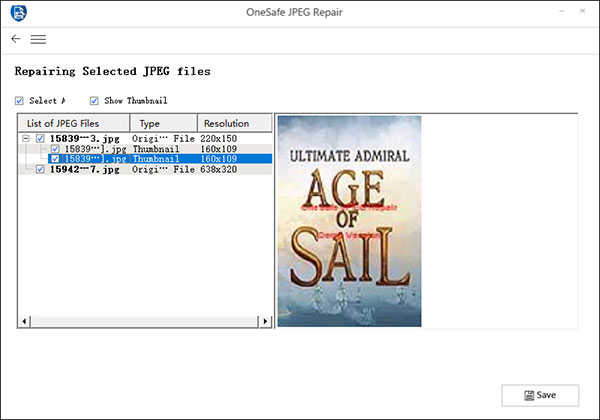Click the 220x150 resolution cell
The image size is (600, 420).
click(218, 138)
